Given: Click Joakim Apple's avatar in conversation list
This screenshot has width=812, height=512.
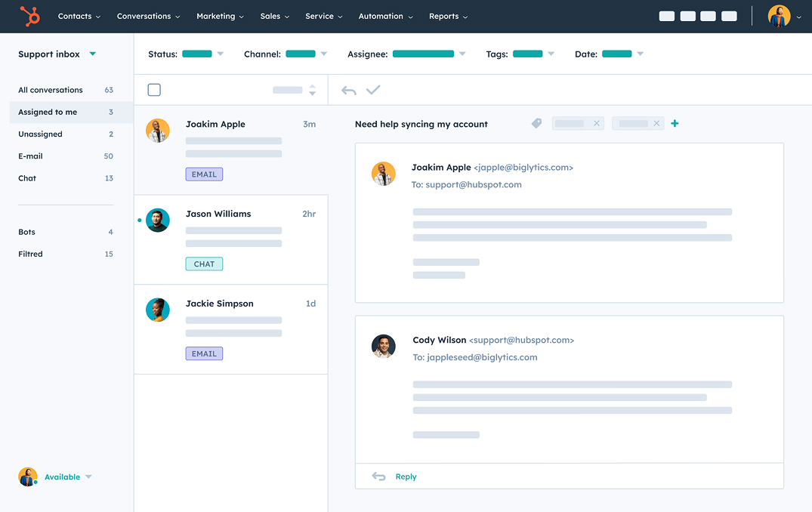Looking at the screenshot, I should 158,131.
